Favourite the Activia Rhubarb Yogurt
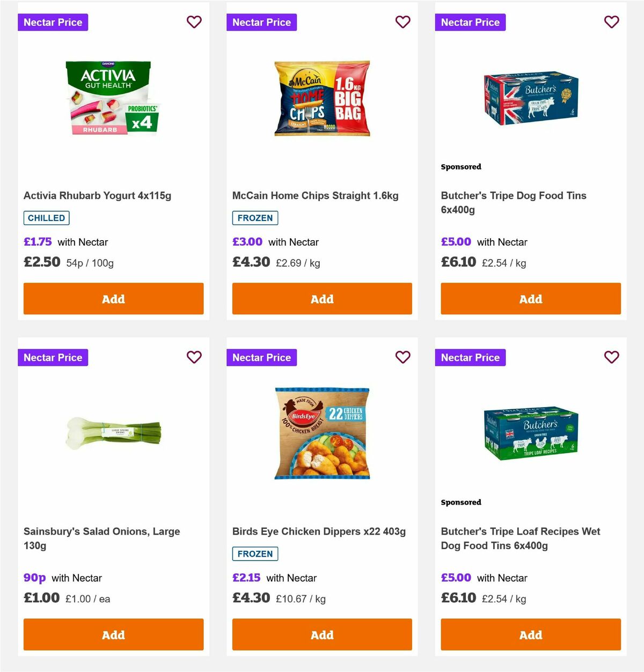This screenshot has height=672, width=644. (194, 22)
